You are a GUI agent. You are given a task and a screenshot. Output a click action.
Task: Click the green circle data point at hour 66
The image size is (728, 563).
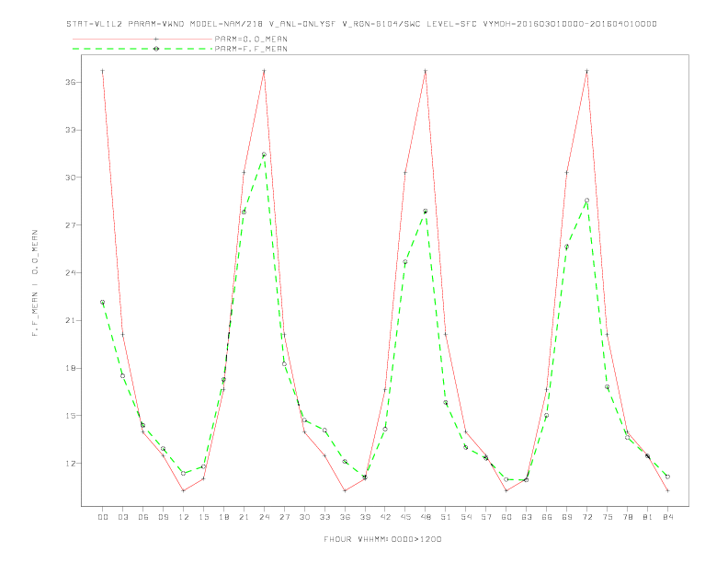[x=547, y=415]
